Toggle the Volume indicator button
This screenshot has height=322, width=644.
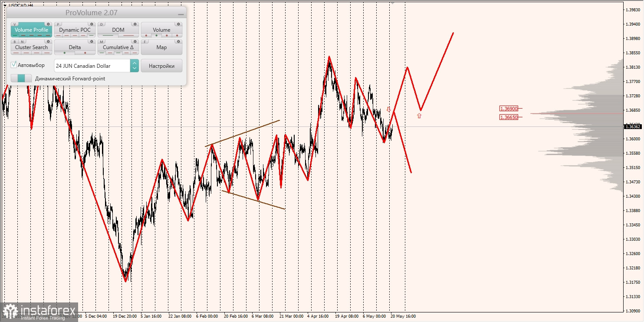161,30
